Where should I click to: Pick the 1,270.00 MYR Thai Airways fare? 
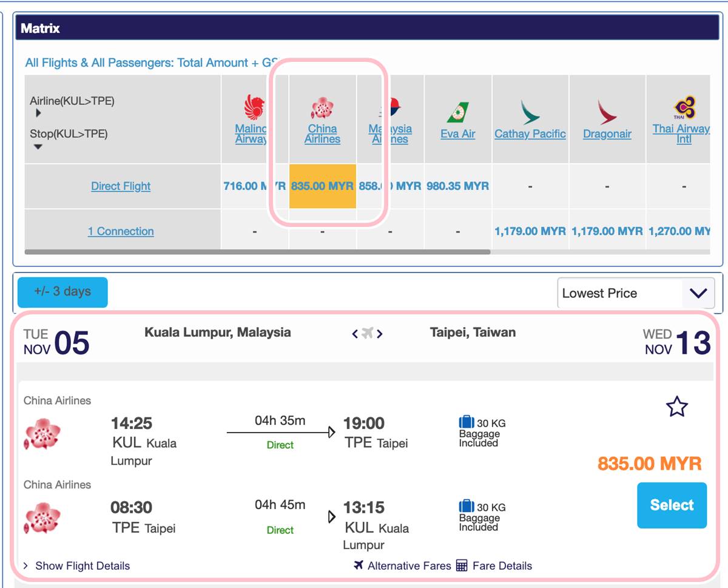pyautogui.click(x=679, y=231)
